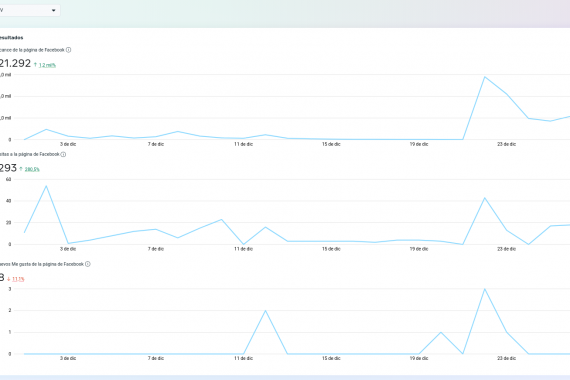570x380 pixels.
Task: Open the 1,2 mil% reach change link
Action: click(x=47, y=65)
